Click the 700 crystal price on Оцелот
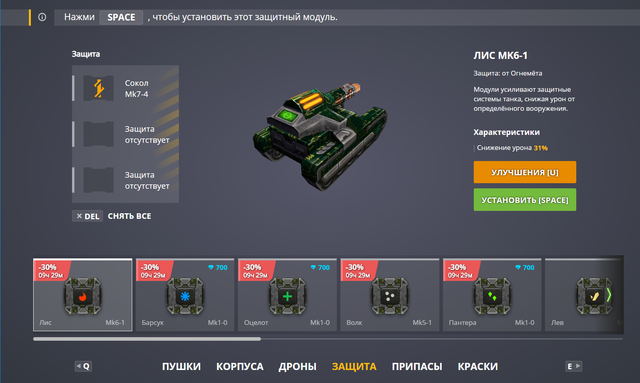 320,267
